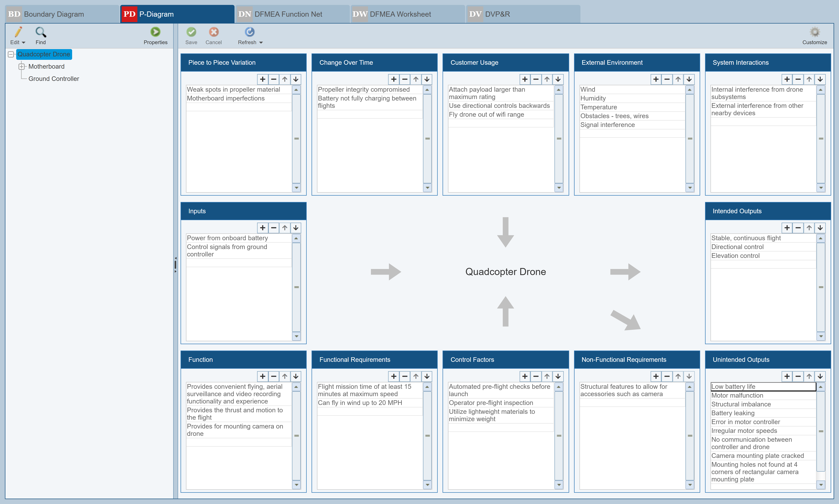Move Inputs item up
The image size is (839, 504).
tap(285, 228)
